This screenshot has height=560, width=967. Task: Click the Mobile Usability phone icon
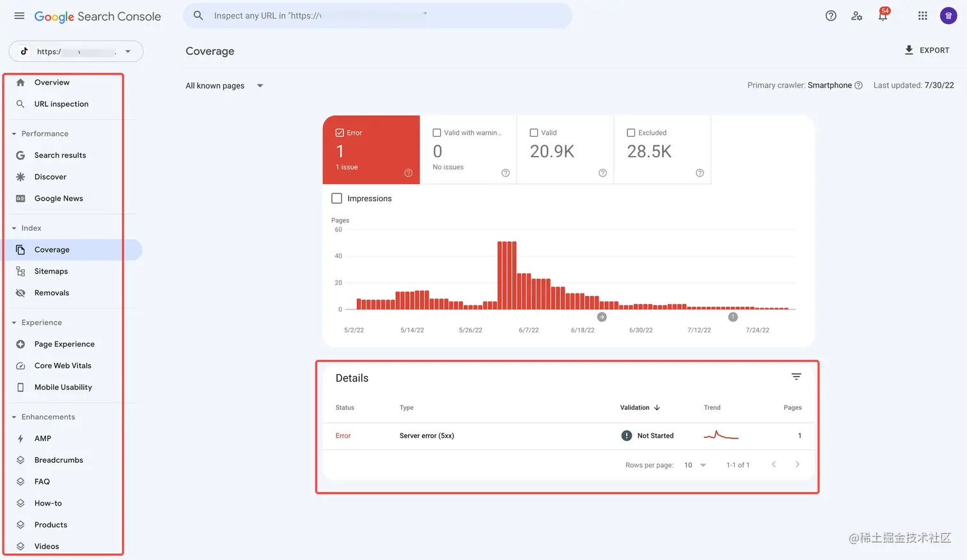[20, 387]
